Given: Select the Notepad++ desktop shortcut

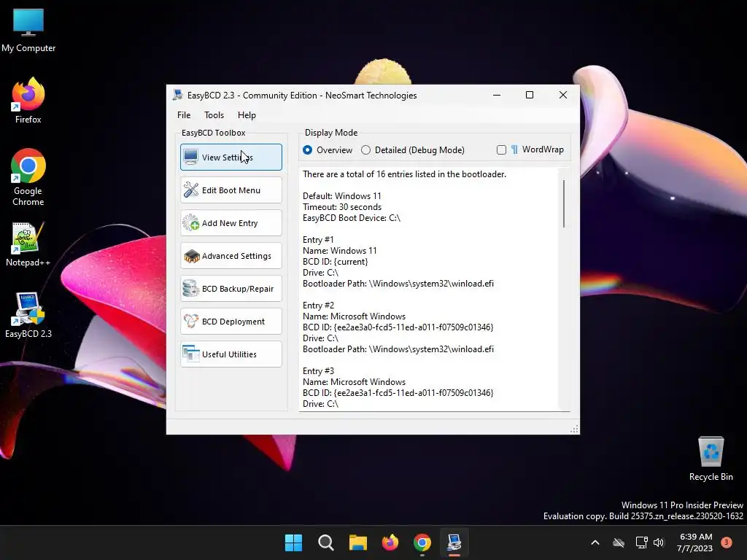Looking at the screenshot, I should (28, 244).
